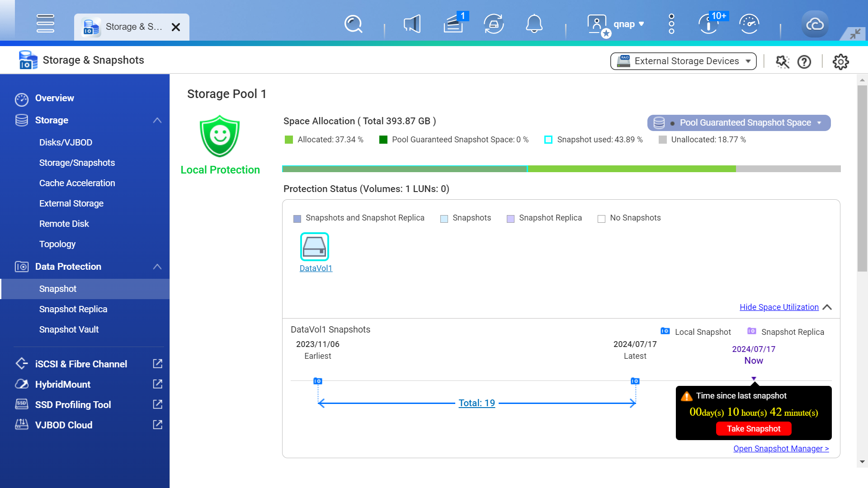Open the volume/announcement speaker icon
Screen dimensions: 868x488
412,24
